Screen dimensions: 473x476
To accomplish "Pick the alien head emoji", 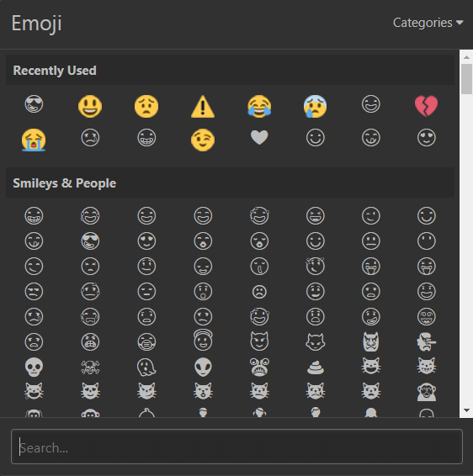I will pos(203,367).
